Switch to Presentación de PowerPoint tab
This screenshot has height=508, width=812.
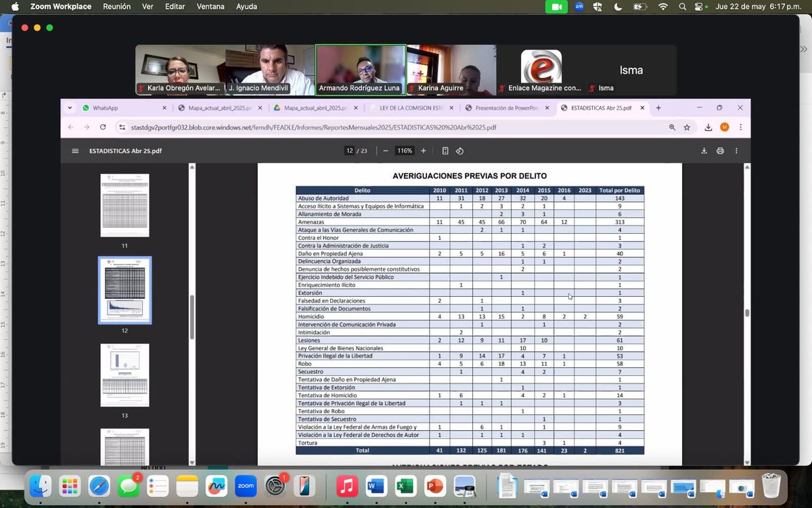[507, 108]
